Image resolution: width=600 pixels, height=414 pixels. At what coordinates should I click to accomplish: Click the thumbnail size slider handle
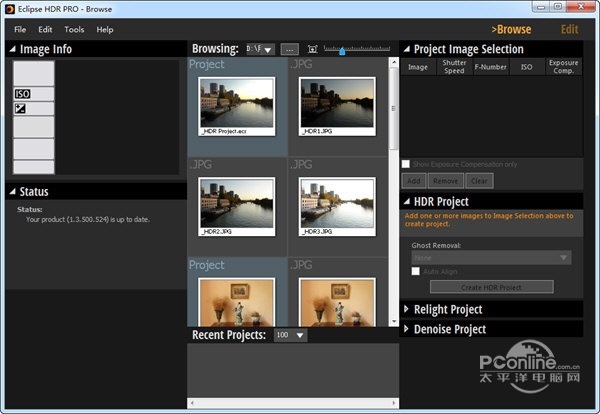pyautogui.click(x=342, y=50)
